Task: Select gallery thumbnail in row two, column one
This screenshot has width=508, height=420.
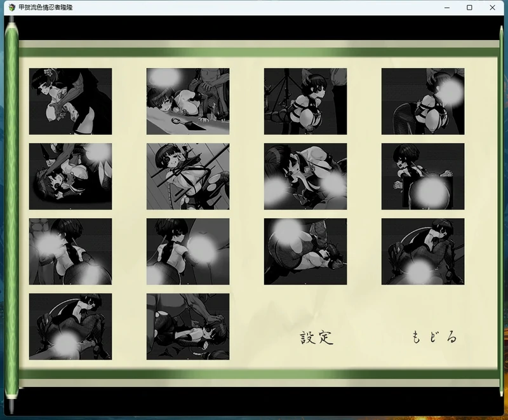Action: 70,177
